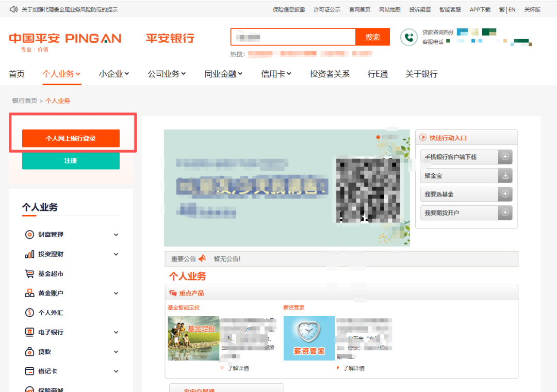
Task: Click 了解详情 under 薪资管家
Action: click(x=353, y=368)
